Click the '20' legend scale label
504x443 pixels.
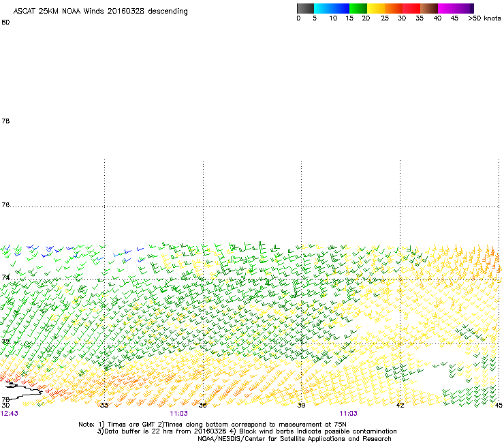(x=366, y=18)
